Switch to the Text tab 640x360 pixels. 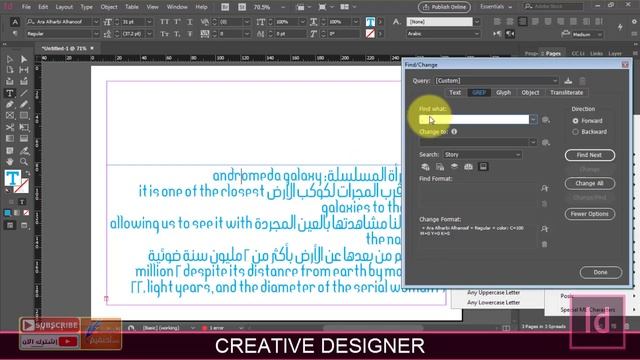455,93
